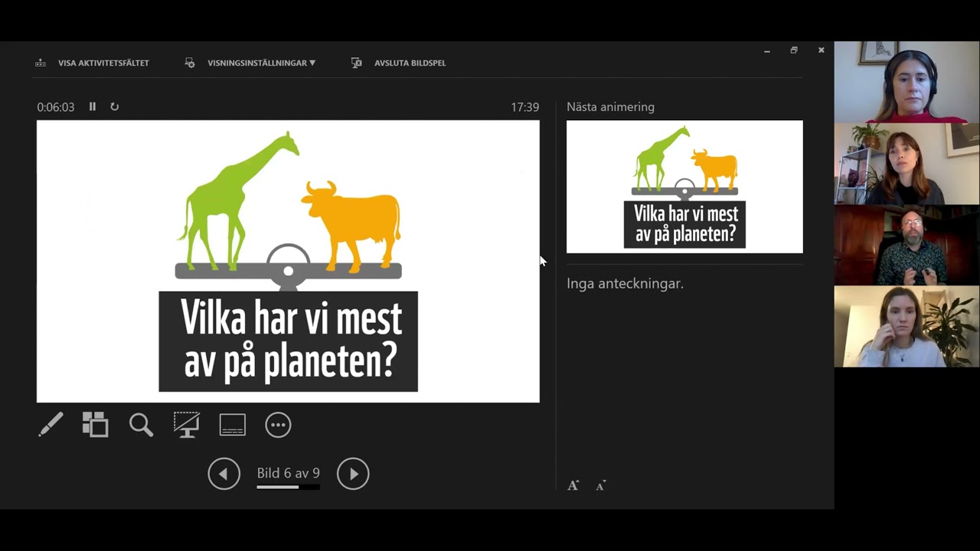980x551 pixels.
Task: Toggle subtitles icon below the slide
Action: pos(233,425)
